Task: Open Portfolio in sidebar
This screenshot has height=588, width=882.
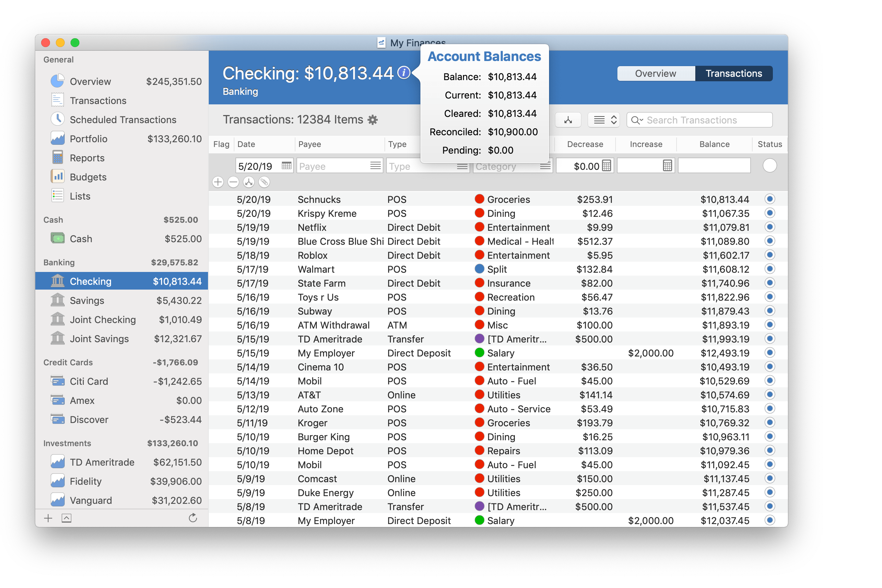Action: pyautogui.click(x=122, y=139)
